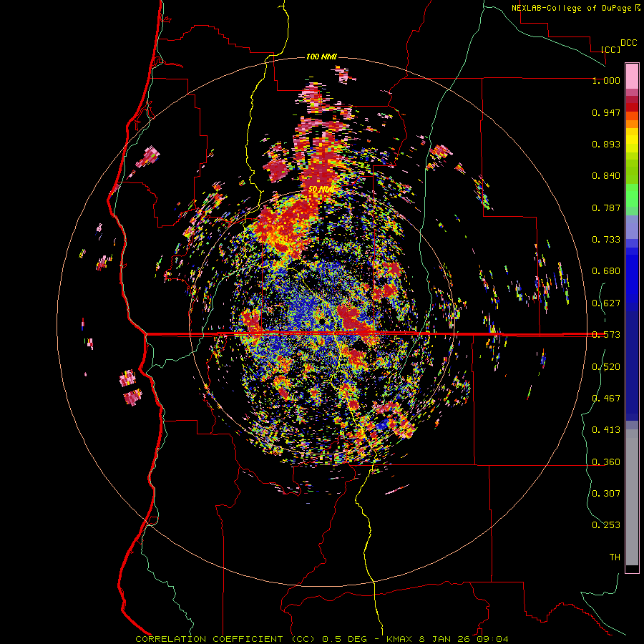Click the 0.573 legend value
The image size is (644, 644).
(x=606, y=335)
